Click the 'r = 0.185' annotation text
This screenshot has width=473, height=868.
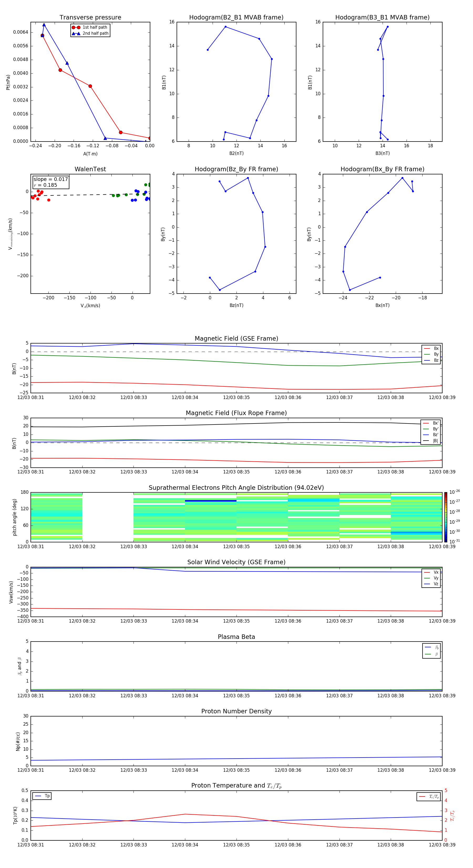(45, 185)
